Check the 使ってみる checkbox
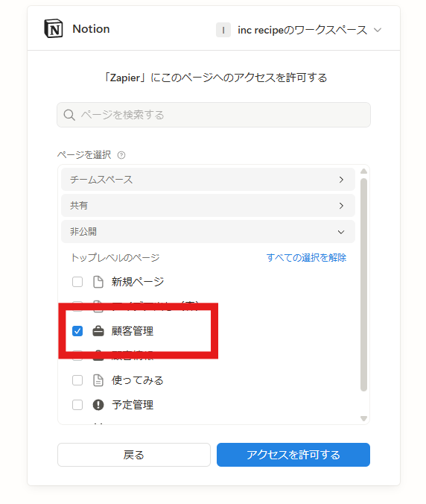 77,380
